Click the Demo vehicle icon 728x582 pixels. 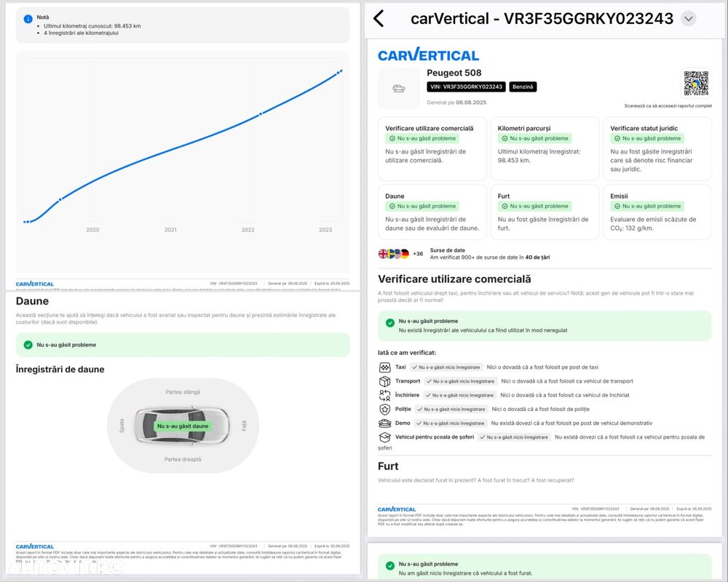384,423
